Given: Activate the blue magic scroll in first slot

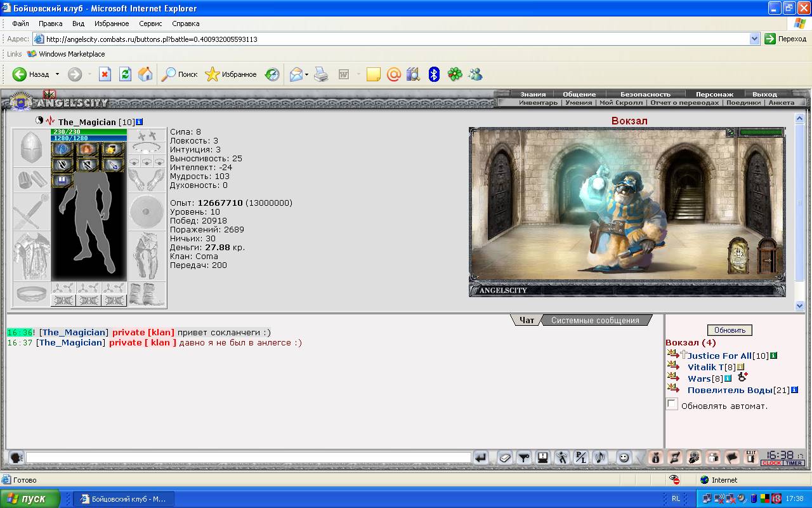Looking at the screenshot, I should point(62,149).
